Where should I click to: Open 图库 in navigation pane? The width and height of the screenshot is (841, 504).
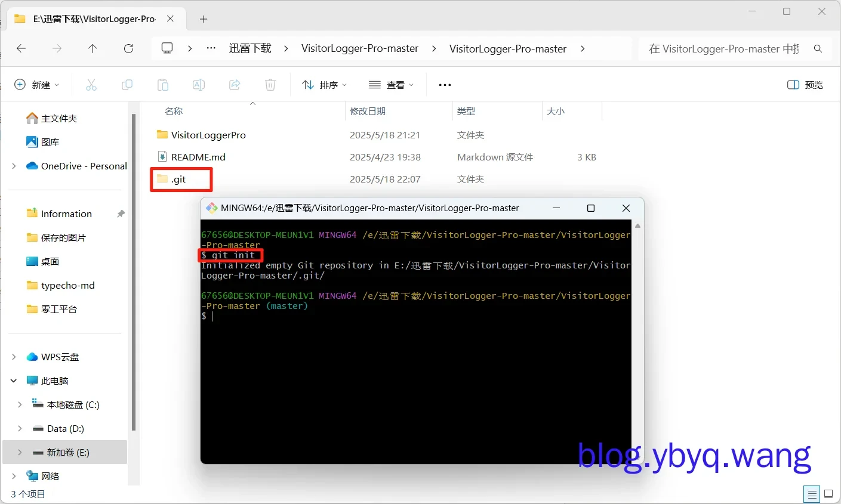pos(50,142)
